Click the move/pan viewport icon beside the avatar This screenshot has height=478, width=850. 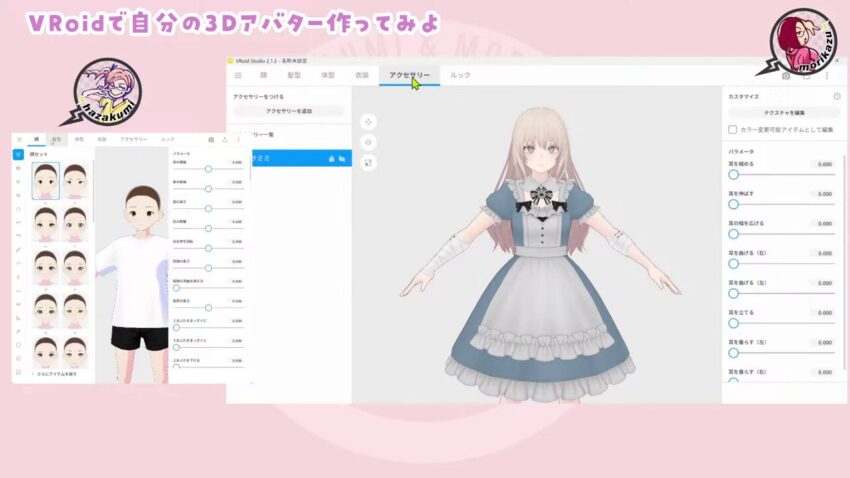coord(368,122)
